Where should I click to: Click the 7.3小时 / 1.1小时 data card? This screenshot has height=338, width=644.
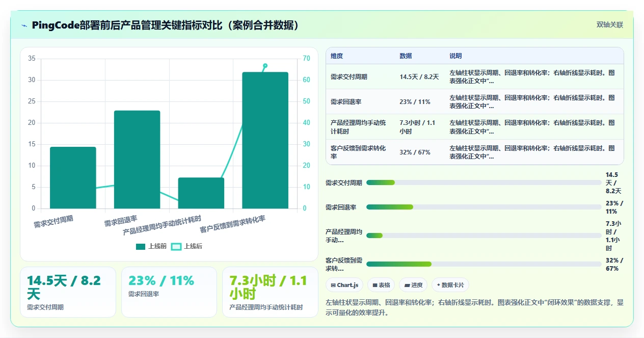point(270,292)
